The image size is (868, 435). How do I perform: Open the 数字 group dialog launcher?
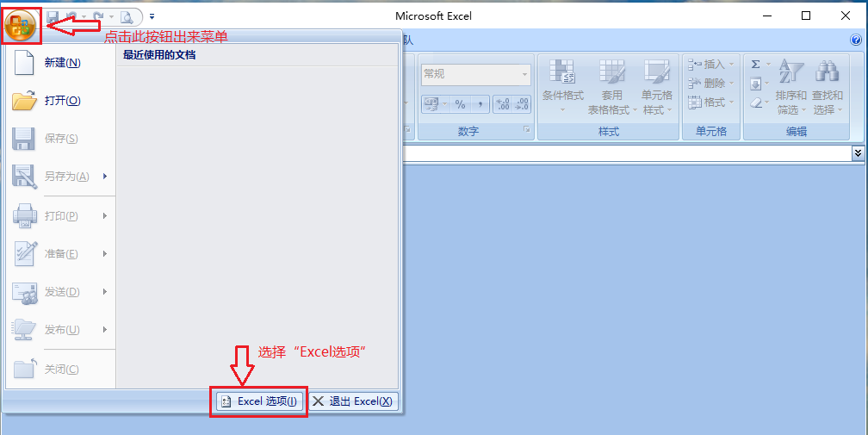pos(526,129)
